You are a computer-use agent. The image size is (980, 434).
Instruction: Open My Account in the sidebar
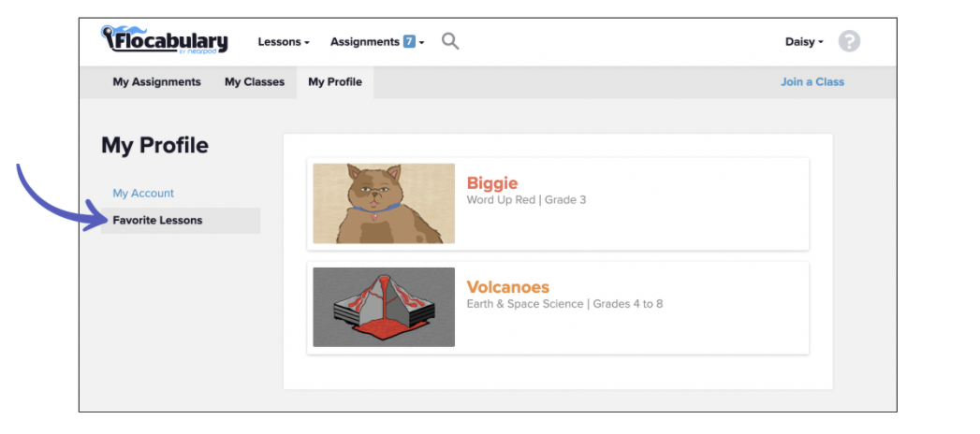pyautogui.click(x=143, y=194)
